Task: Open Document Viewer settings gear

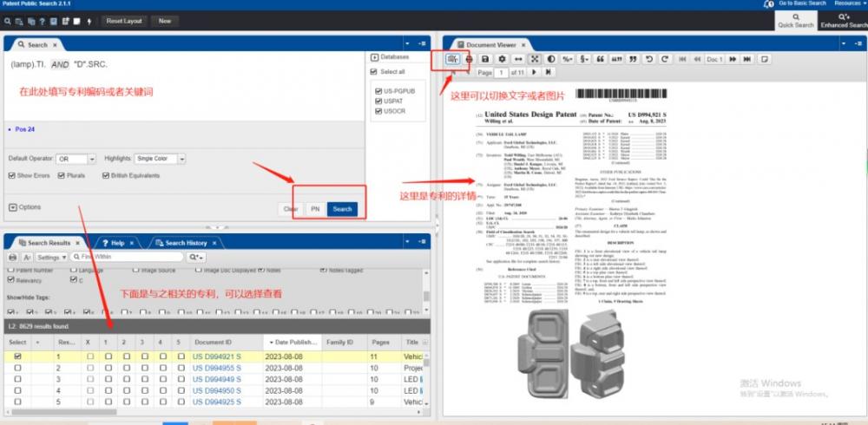Action: pyautogui.click(x=502, y=59)
